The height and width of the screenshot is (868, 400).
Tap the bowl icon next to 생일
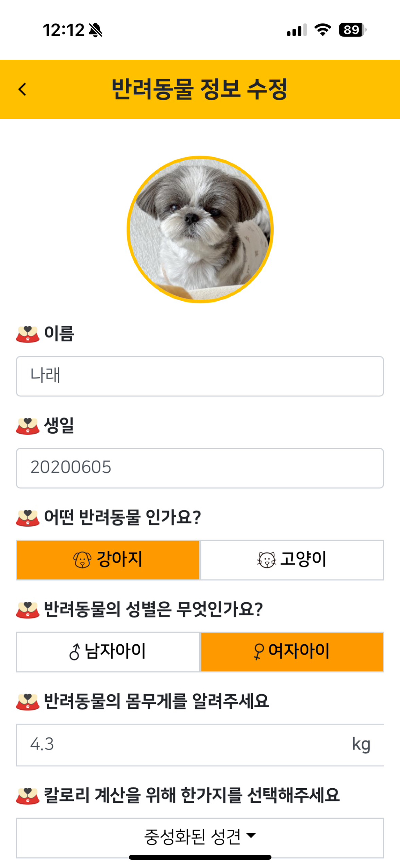[27, 426]
